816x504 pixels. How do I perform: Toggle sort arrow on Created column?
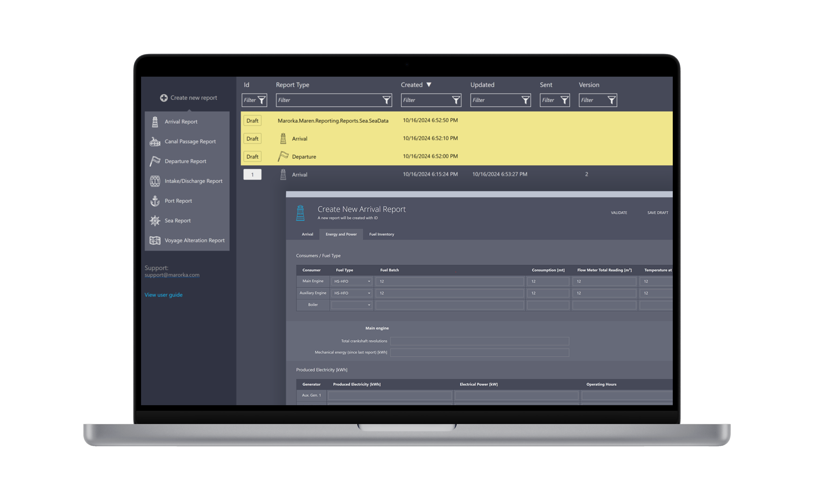point(429,85)
